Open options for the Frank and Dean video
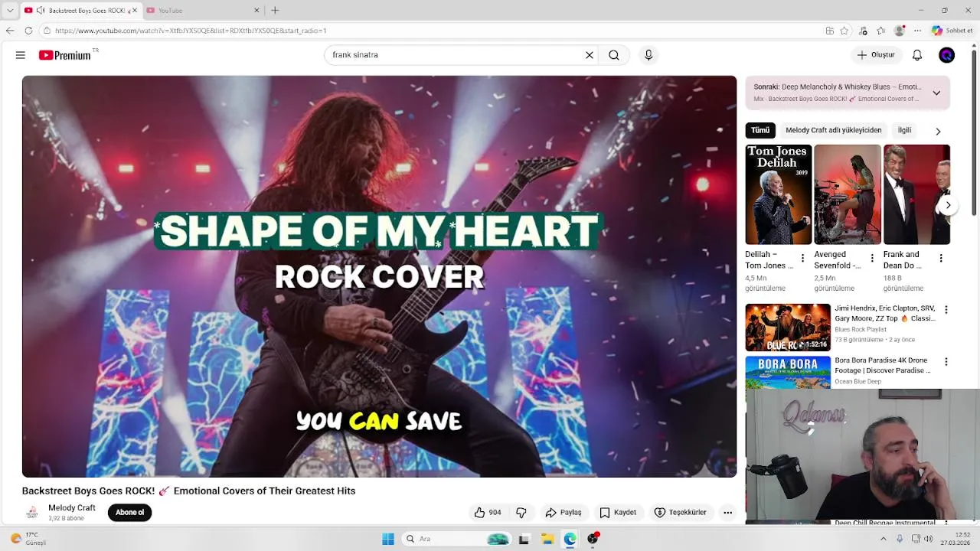The image size is (980, 551). 941,259
